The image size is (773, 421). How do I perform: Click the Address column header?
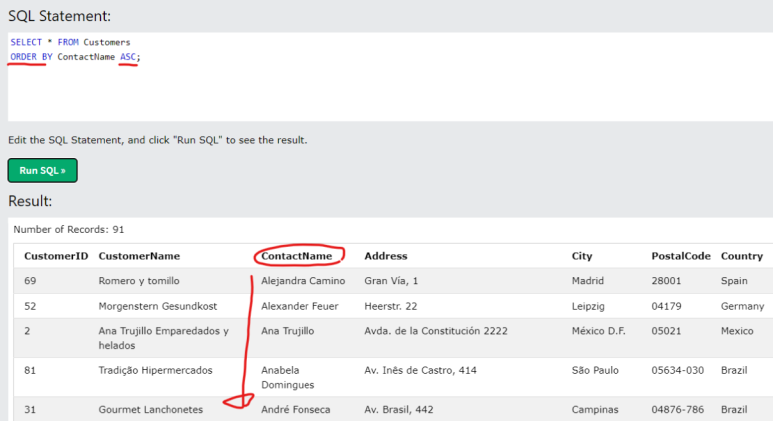click(x=386, y=256)
